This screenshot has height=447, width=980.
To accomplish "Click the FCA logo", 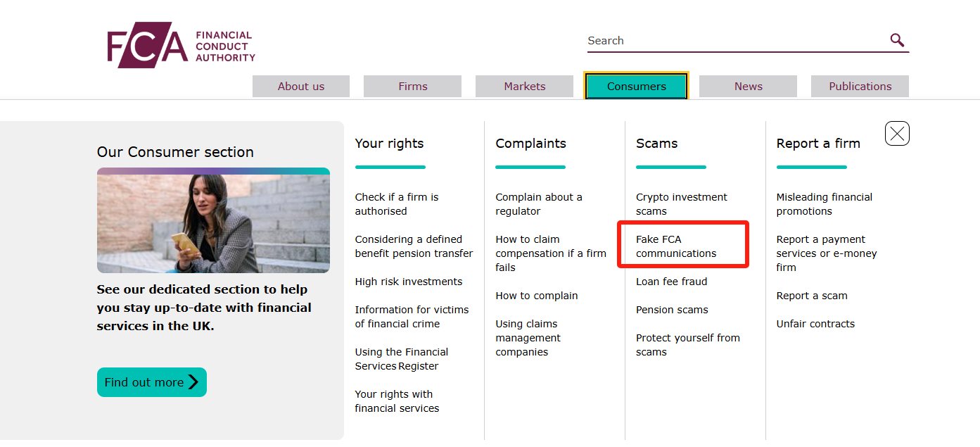I will [x=182, y=46].
